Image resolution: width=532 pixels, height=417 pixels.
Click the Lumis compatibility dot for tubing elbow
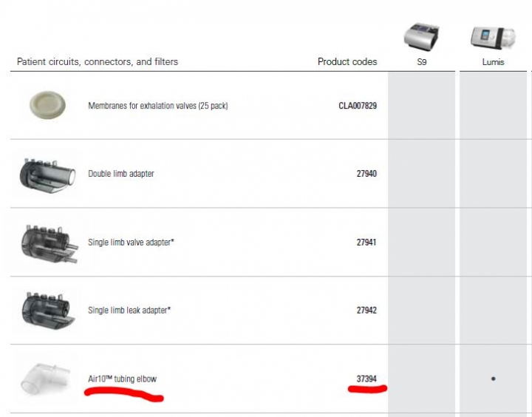[x=494, y=379]
